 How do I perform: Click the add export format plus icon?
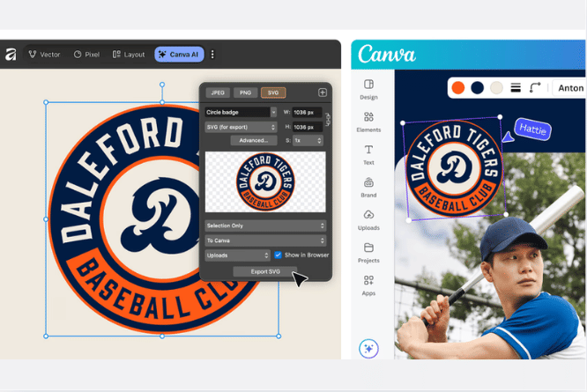click(323, 92)
